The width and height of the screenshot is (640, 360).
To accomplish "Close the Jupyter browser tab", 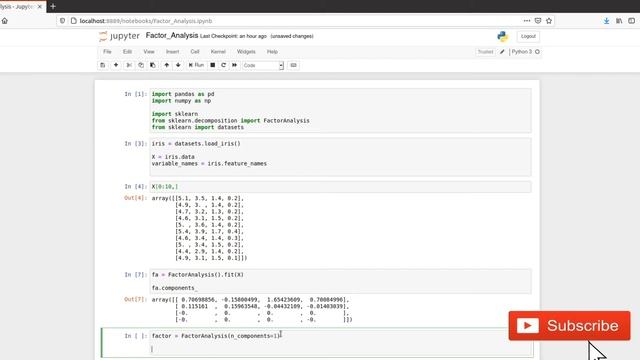I will pos(40,7).
